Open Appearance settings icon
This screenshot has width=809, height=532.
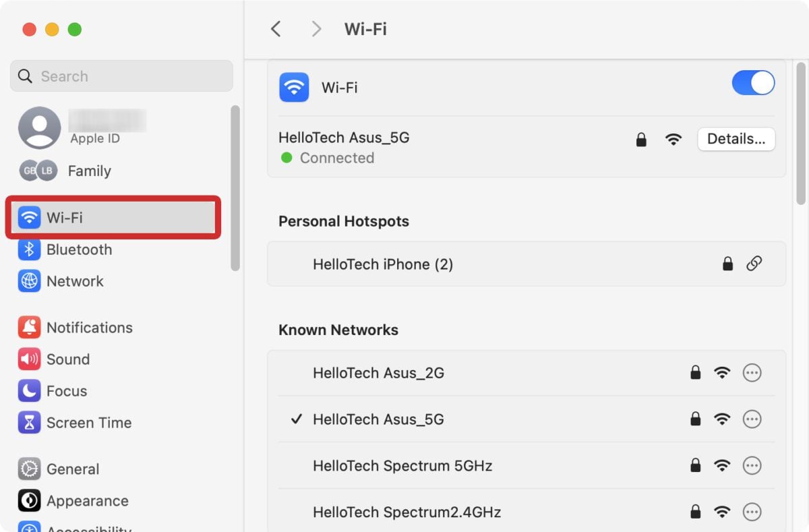(x=29, y=501)
